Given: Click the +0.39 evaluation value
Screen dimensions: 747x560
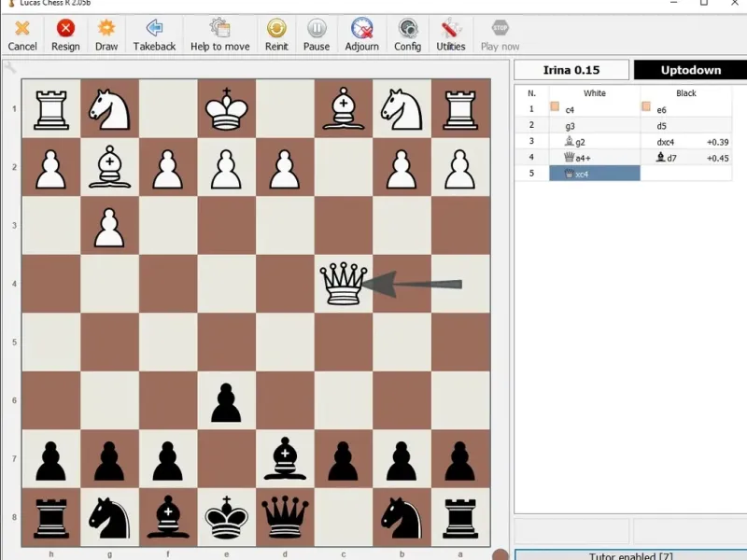Looking at the screenshot, I should click(x=717, y=142).
